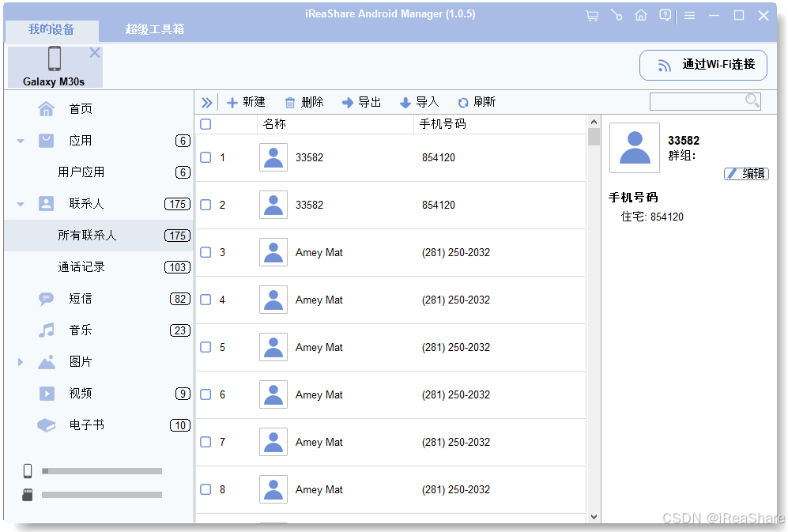This screenshot has height=532, width=788.
Task: Click 通过Wi-Fi连接 button
Action: point(703,65)
